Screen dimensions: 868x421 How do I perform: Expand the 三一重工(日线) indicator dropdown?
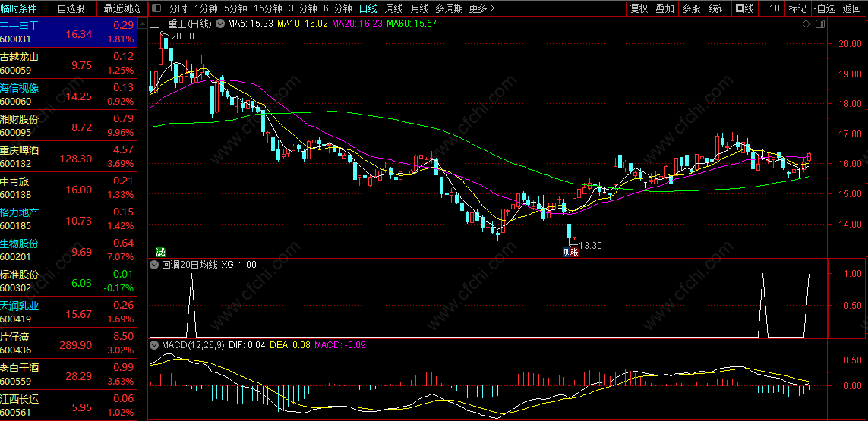[219, 24]
